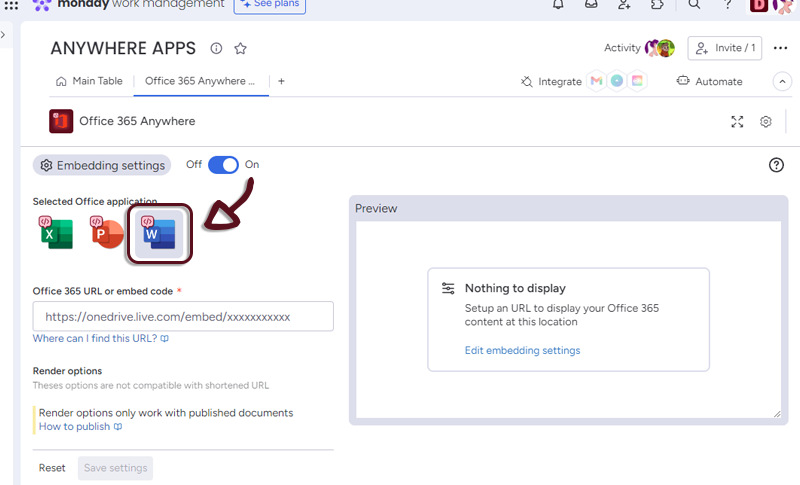This screenshot has height=485, width=800.
Task: Toggle the embedding Off/On switch
Action: (223, 165)
